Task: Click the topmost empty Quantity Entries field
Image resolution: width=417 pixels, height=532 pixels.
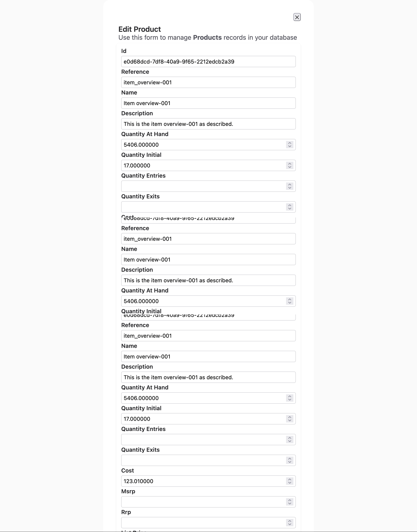Action: pos(203,186)
